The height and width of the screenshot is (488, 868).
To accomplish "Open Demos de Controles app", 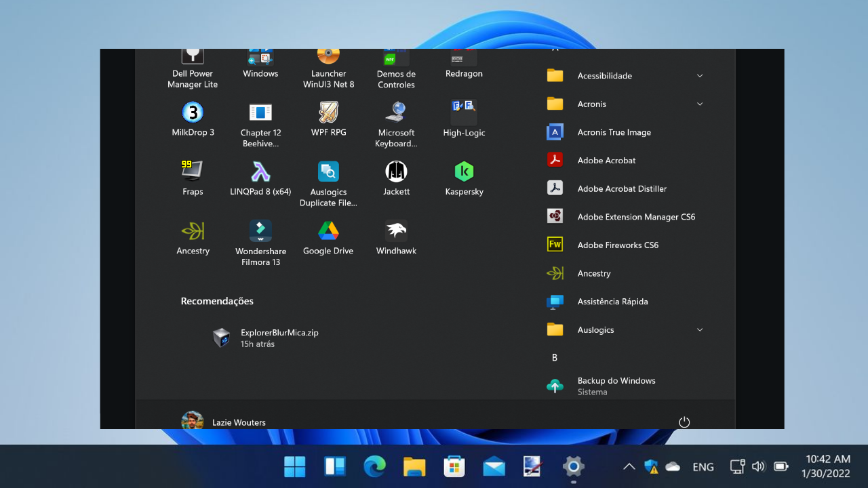I will click(x=396, y=69).
